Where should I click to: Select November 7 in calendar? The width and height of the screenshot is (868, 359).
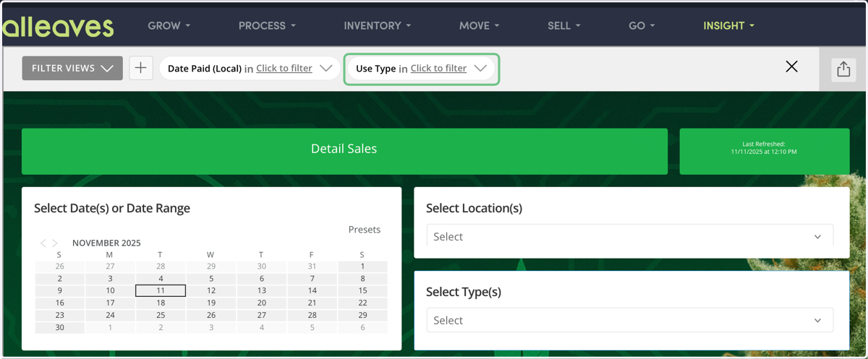coord(312,278)
